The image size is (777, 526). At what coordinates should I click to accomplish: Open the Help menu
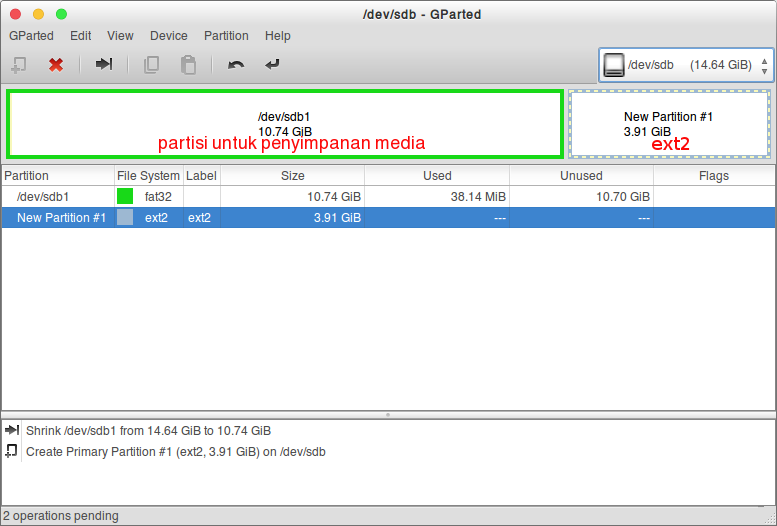[278, 36]
